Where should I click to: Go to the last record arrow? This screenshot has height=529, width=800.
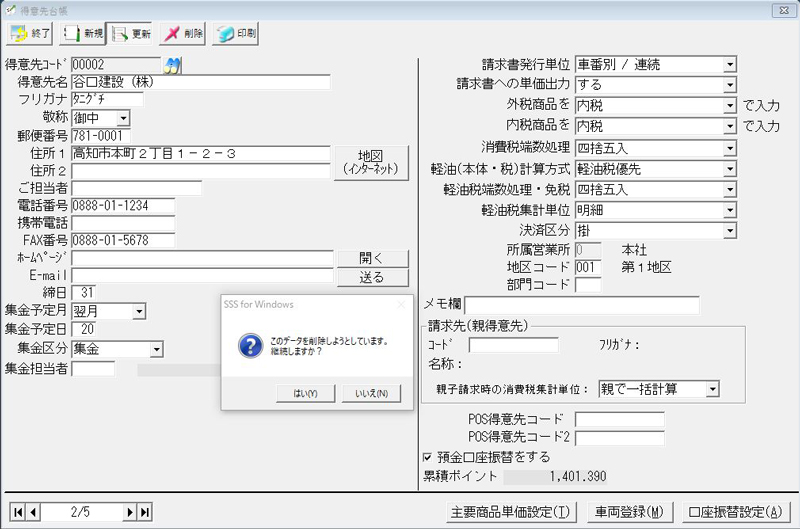(x=145, y=512)
